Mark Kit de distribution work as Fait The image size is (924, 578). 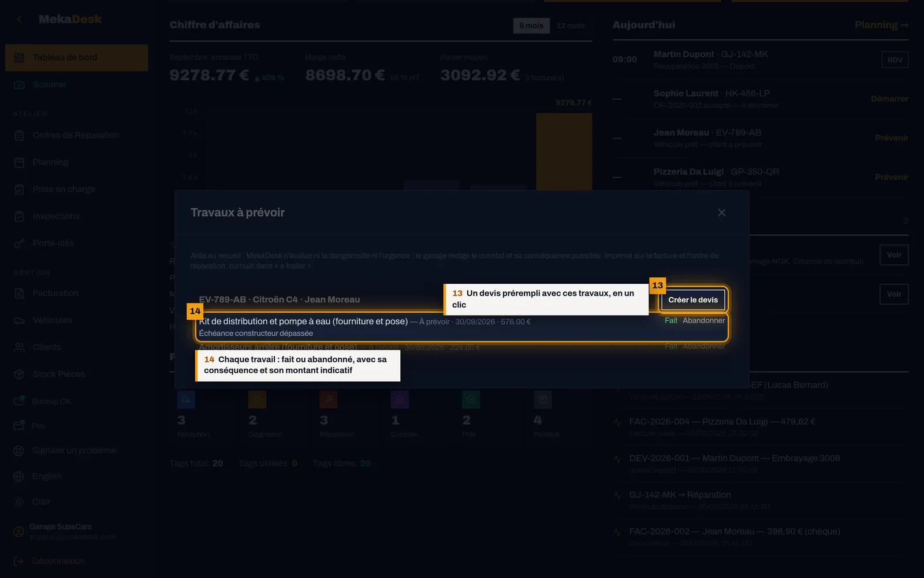671,321
